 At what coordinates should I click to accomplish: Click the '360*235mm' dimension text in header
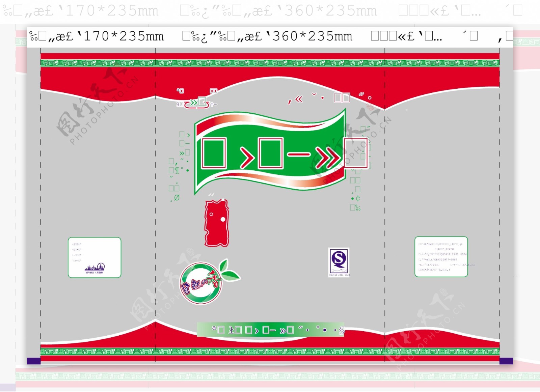[x=312, y=36]
